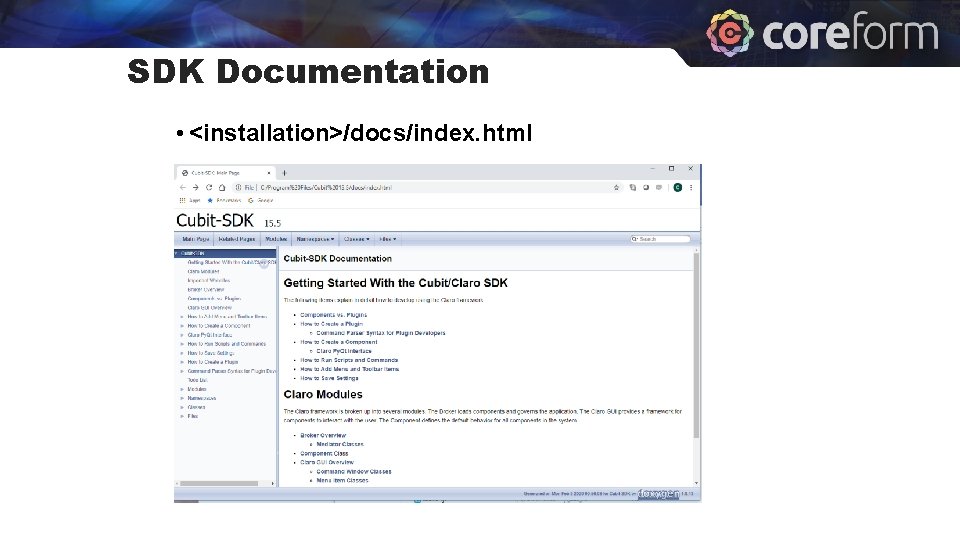This screenshot has width=960, height=540.
Task: Open Mediator Classes link
Action: (x=340, y=444)
